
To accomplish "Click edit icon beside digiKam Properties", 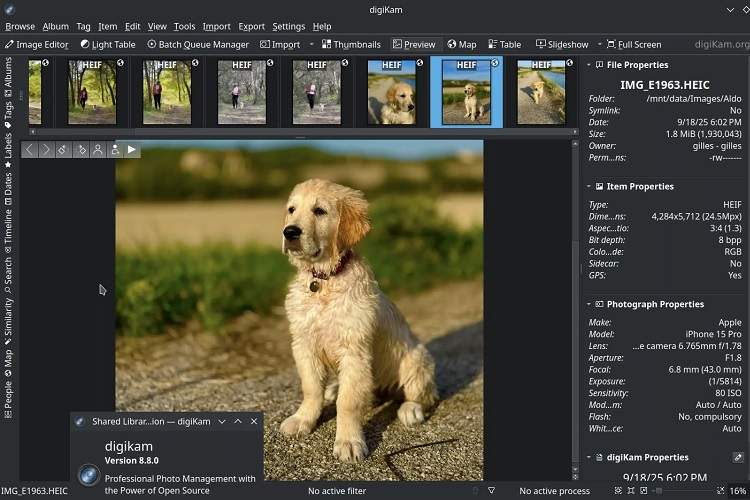I will (x=738, y=457).
